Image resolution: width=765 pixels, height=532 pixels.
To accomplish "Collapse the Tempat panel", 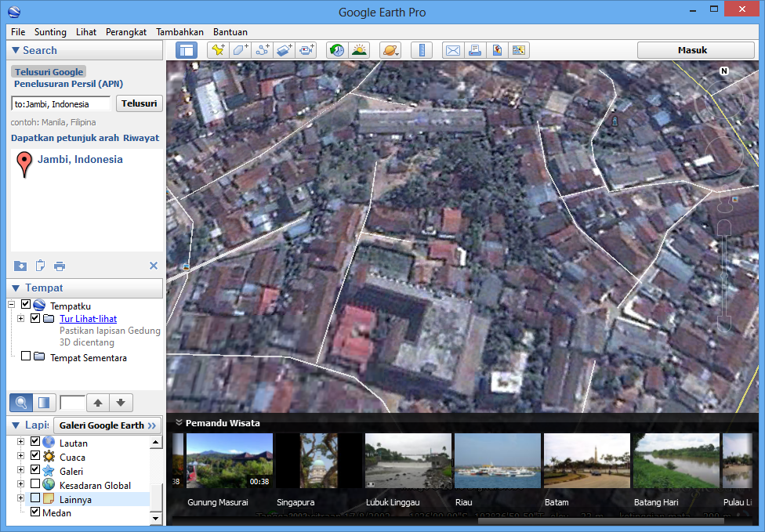I will [x=17, y=288].
